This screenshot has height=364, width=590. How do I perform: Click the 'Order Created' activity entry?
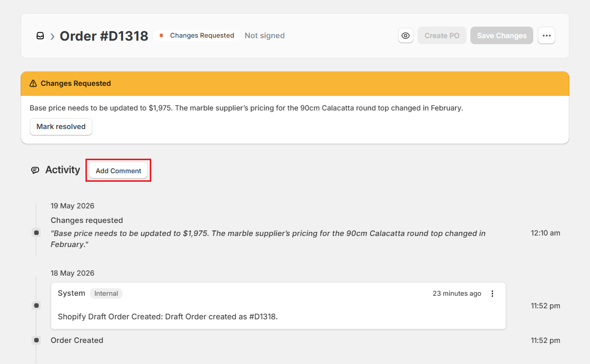coord(77,340)
